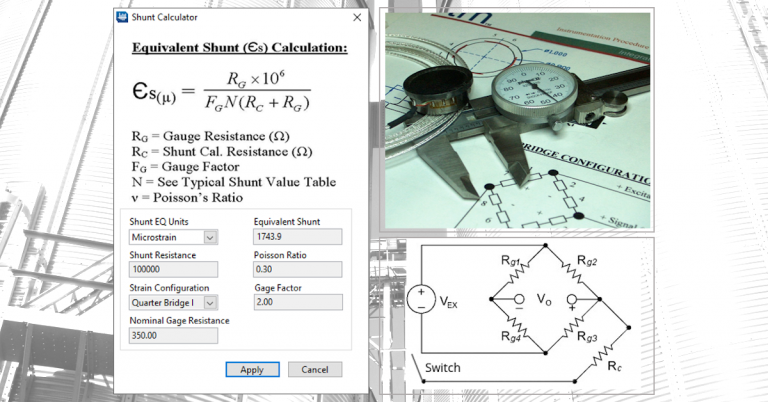Click the 'Equivalent Shunt' label
This screenshot has height=402, width=768.
(287, 222)
